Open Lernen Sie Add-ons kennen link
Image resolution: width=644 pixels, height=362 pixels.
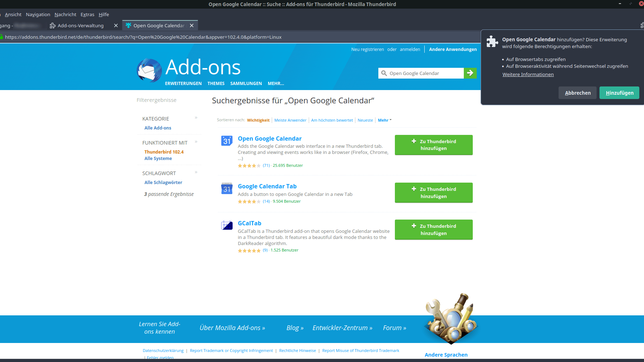[x=160, y=328]
